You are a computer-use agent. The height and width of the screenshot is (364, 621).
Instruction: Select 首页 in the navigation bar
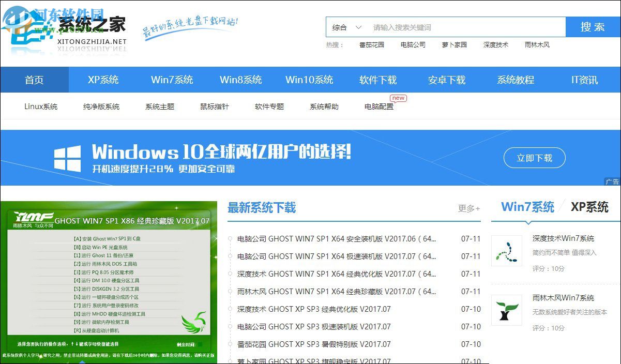(x=35, y=80)
